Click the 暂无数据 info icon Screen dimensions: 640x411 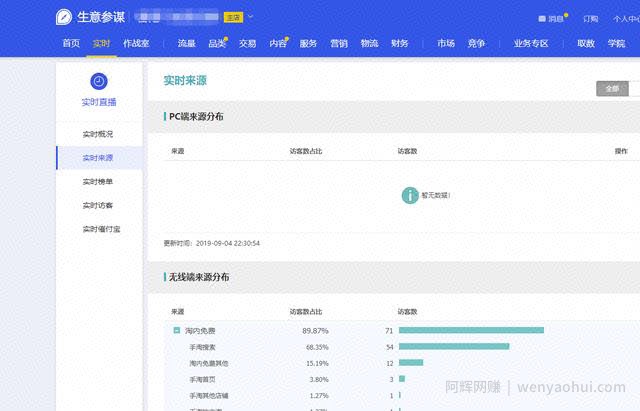410,196
